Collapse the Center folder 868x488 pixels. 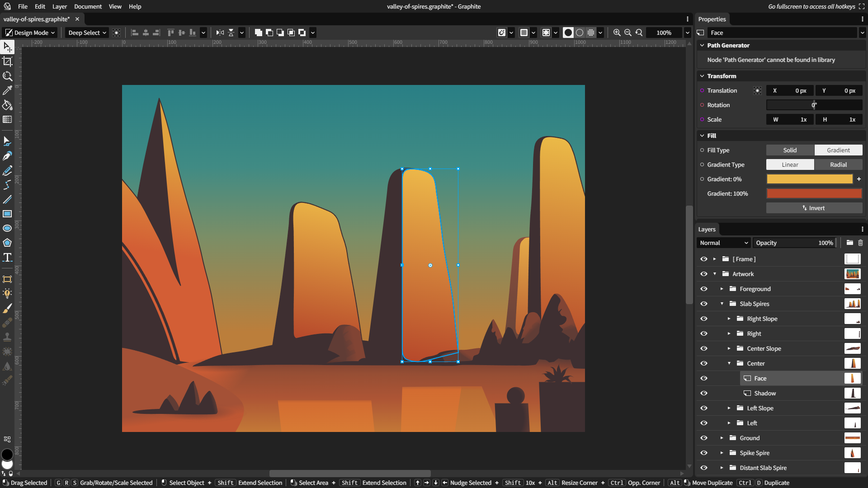click(x=729, y=363)
